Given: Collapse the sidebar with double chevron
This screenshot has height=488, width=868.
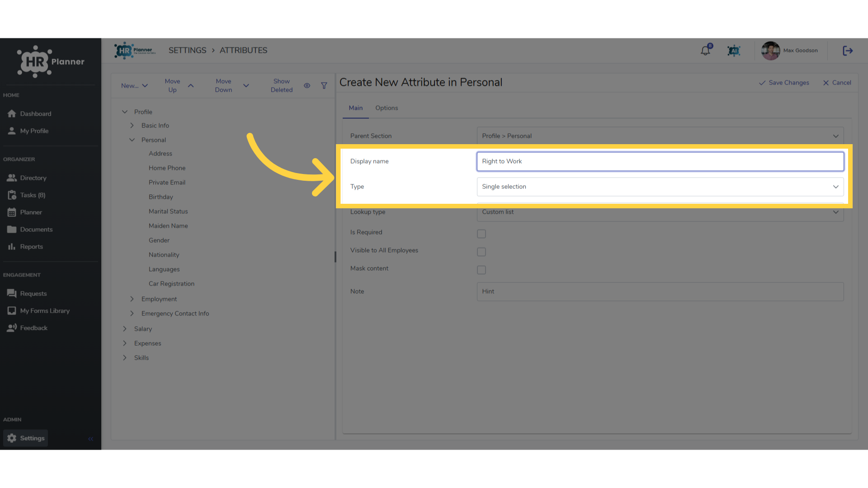Looking at the screenshot, I should click(x=91, y=438).
